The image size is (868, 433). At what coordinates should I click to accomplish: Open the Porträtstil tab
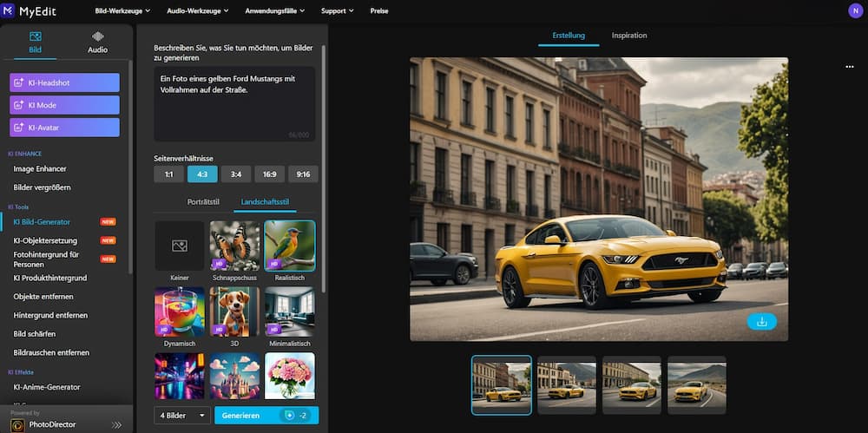point(203,202)
